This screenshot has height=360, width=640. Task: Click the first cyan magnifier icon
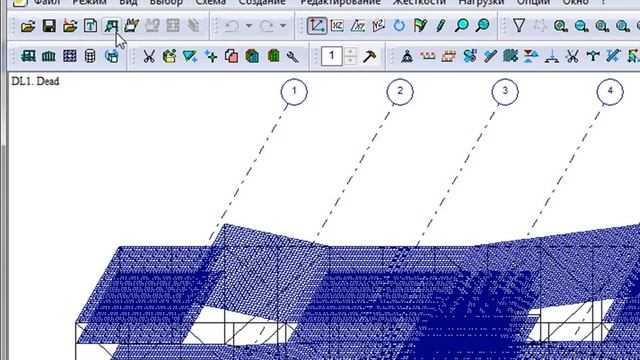click(462, 26)
